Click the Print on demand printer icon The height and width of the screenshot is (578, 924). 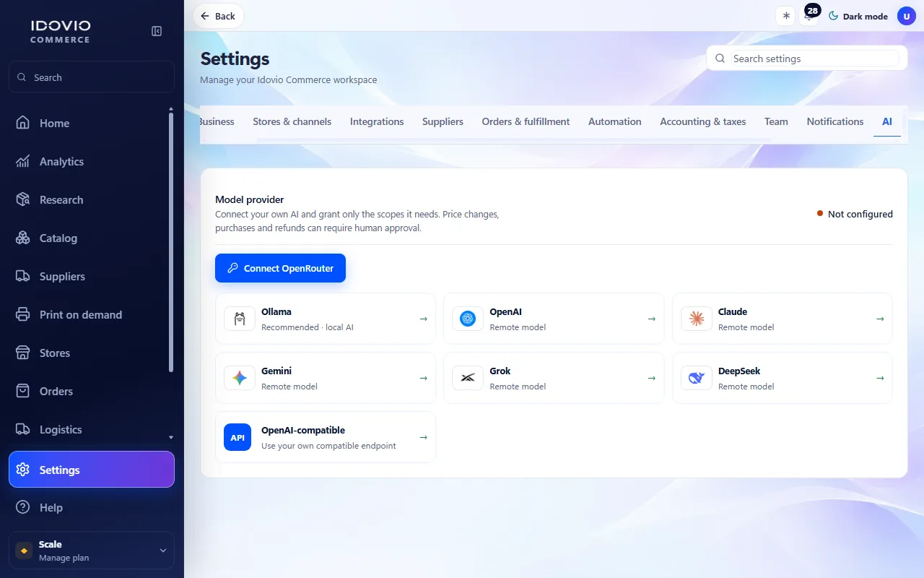(23, 314)
